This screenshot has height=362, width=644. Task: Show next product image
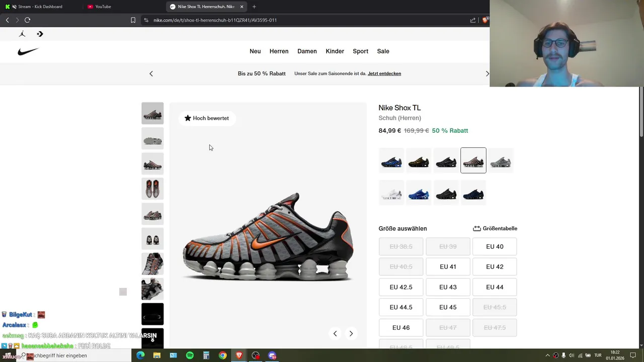pyautogui.click(x=351, y=333)
